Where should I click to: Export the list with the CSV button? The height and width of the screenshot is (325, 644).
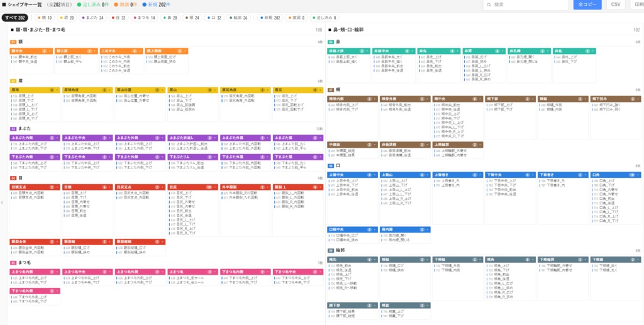(616, 4)
